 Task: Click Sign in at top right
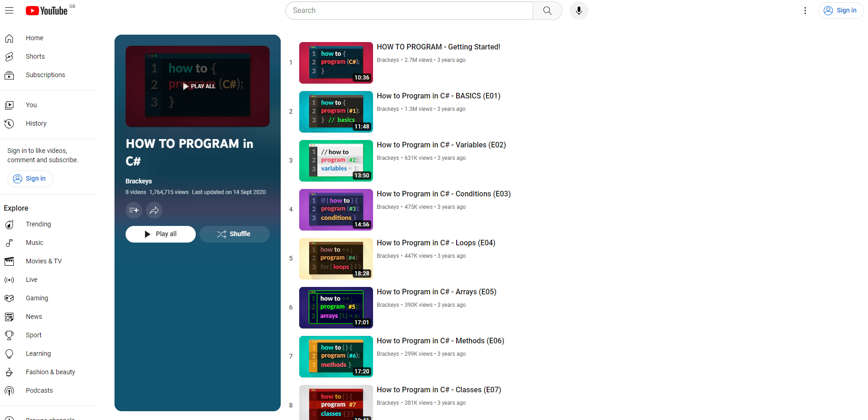(840, 11)
